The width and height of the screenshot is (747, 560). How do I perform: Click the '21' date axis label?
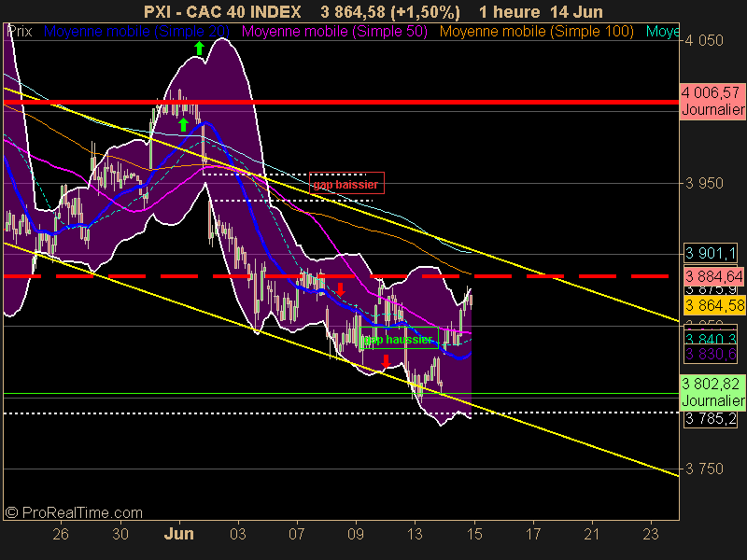pyautogui.click(x=592, y=534)
